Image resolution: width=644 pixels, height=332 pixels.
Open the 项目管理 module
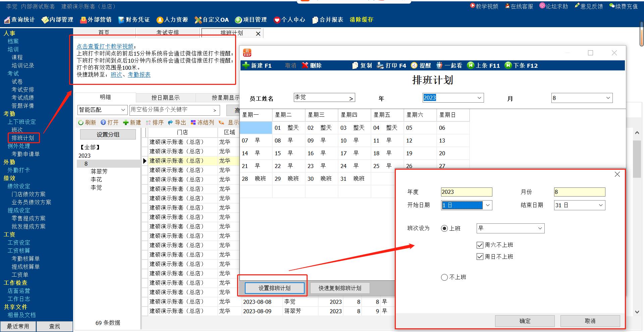pos(251,20)
